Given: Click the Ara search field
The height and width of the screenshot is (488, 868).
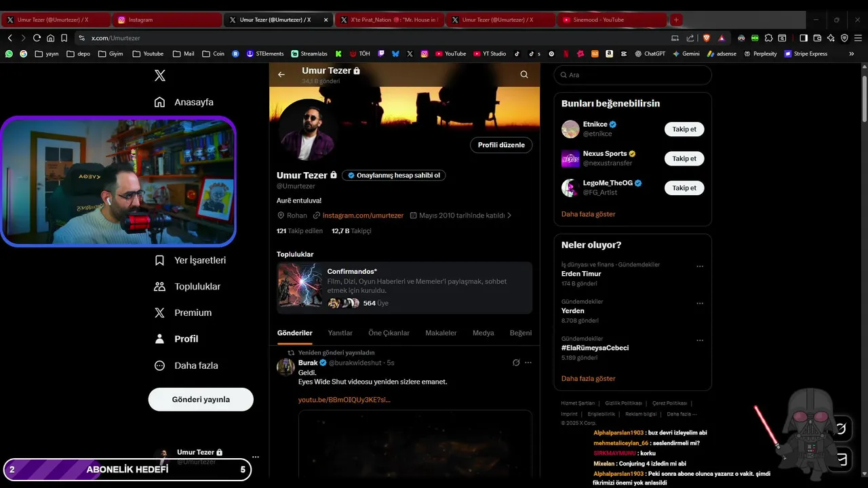Looking at the screenshot, I should (x=633, y=75).
